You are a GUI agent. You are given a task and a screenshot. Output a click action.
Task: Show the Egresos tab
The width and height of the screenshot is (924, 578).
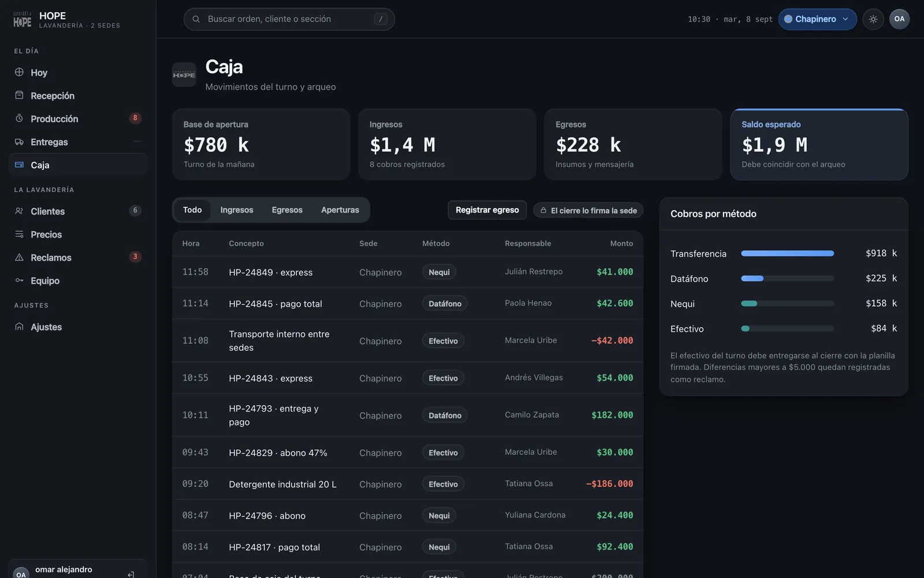click(287, 210)
